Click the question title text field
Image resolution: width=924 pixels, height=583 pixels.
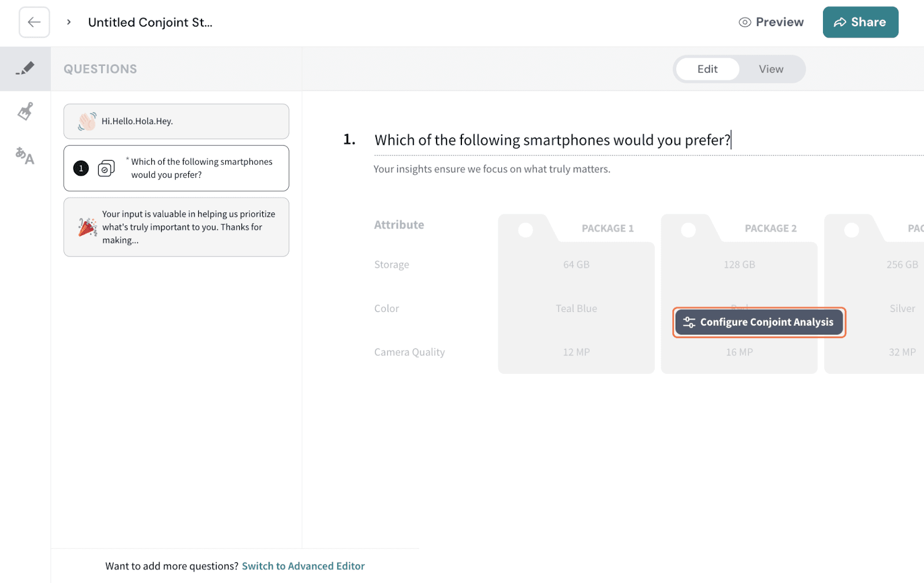tap(552, 140)
